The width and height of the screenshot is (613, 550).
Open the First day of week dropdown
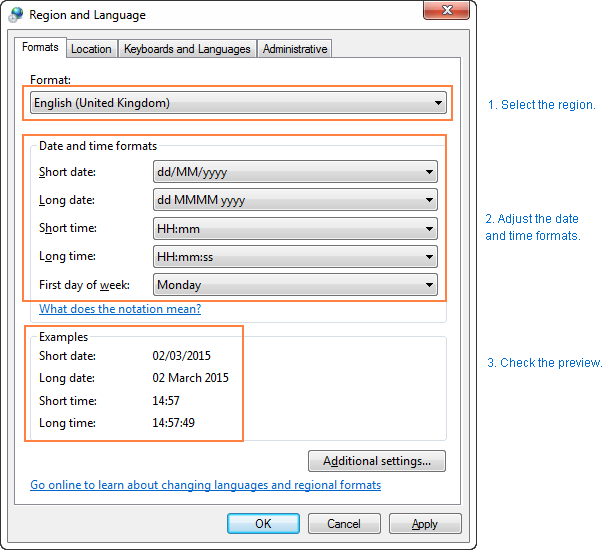[x=296, y=285]
